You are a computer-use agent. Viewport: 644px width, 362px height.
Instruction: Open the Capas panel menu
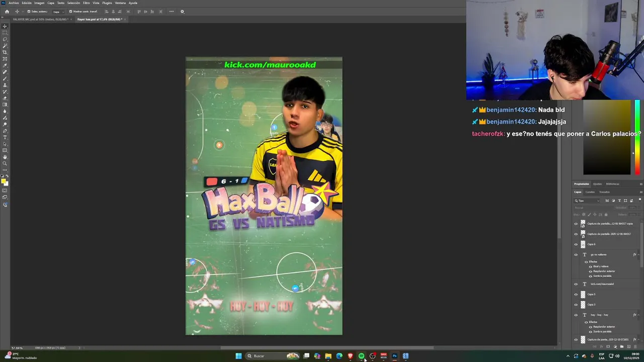(x=640, y=192)
